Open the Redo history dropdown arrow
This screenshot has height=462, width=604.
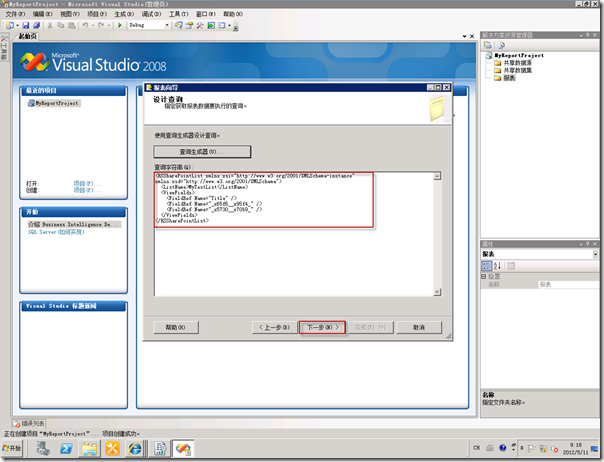coord(109,25)
